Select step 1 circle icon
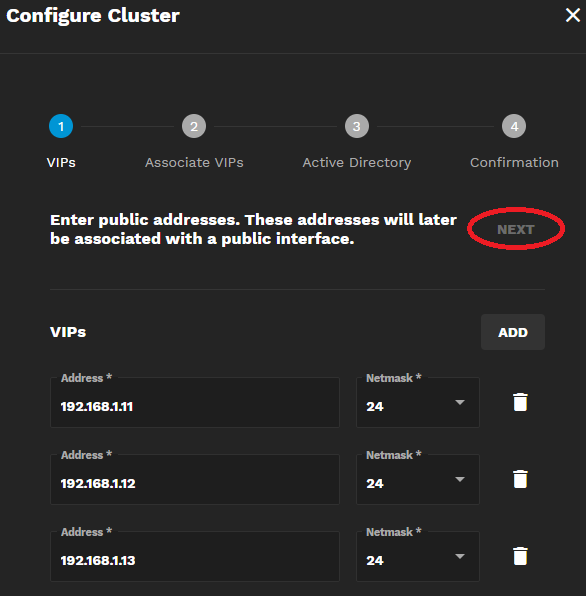This screenshot has height=596, width=586. pyautogui.click(x=61, y=126)
